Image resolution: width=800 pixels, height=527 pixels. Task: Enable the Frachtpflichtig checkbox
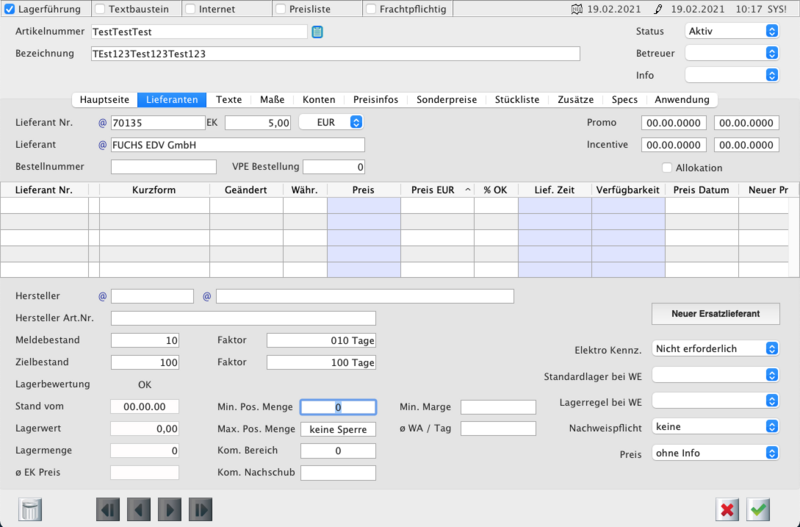click(x=372, y=10)
